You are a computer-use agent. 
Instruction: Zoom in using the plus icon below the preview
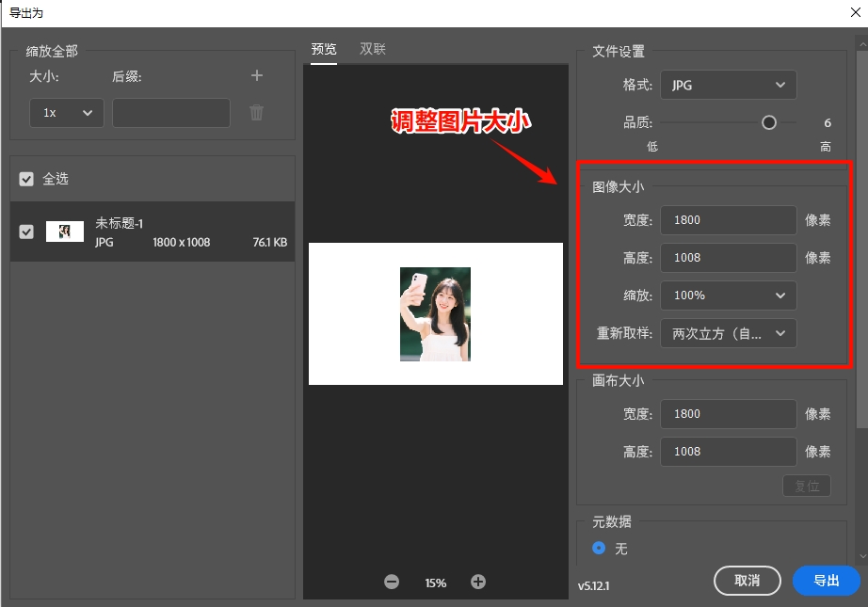[477, 582]
